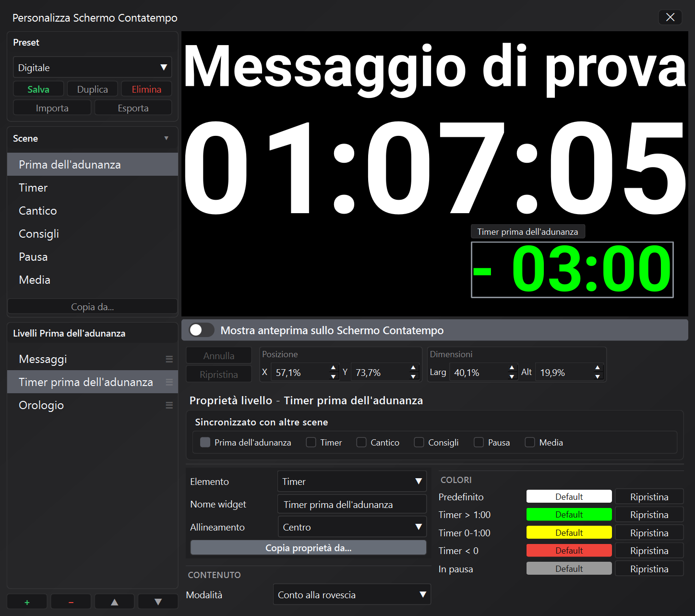The image size is (695, 616).
Task: Click the green timer widget in preview
Action: (x=572, y=269)
